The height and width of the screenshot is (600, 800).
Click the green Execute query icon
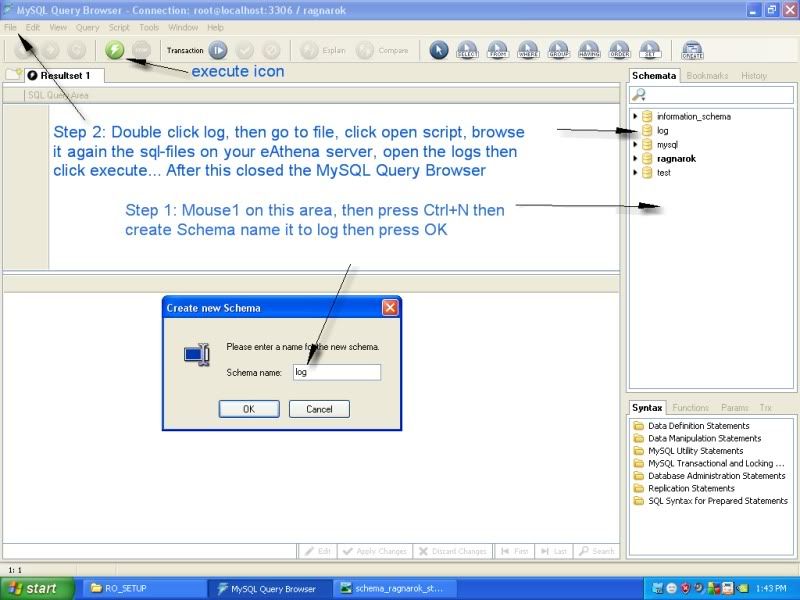(115, 50)
